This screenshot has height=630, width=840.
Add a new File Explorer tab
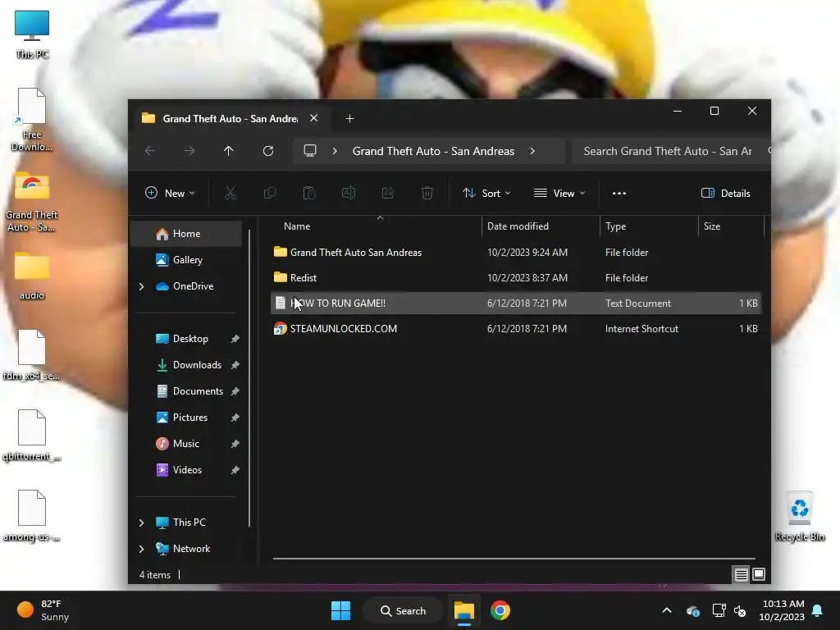click(349, 118)
